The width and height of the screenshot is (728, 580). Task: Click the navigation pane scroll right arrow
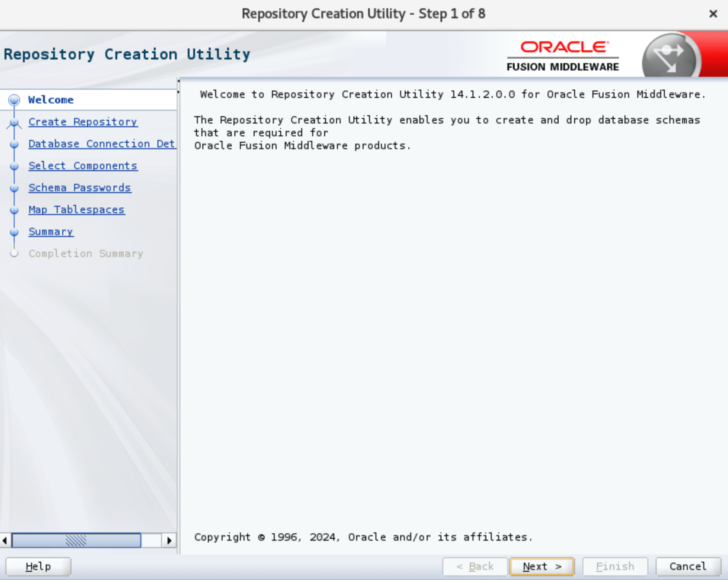click(169, 541)
